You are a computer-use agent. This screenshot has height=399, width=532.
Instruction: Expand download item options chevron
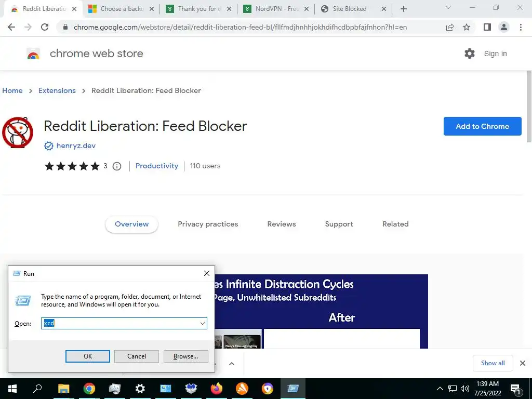(x=232, y=364)
